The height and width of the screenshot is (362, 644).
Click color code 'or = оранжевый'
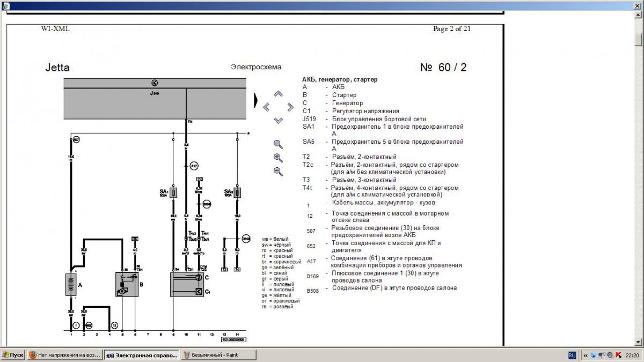point(281,301)
